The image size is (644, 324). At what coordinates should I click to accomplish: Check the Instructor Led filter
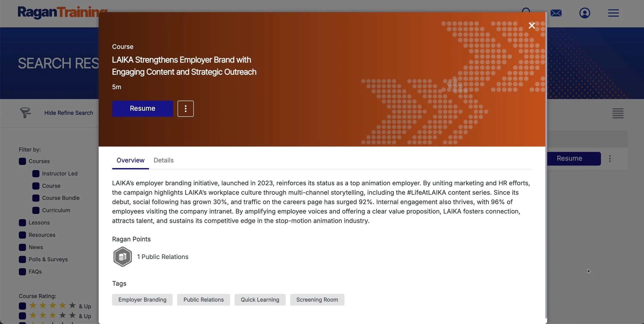tap(36, 174)
